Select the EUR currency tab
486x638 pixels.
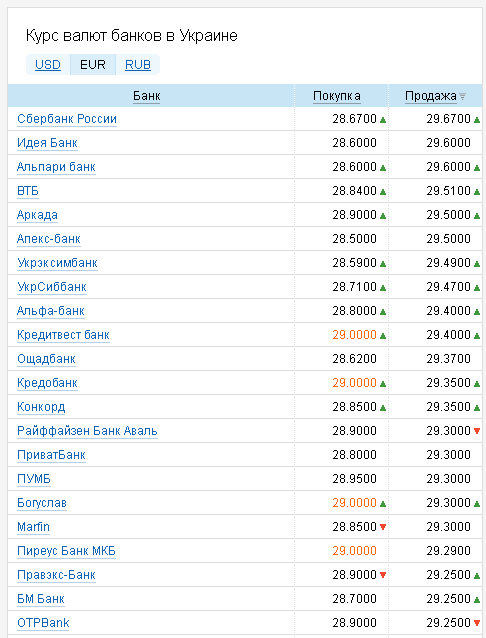[x=93, y=65]
